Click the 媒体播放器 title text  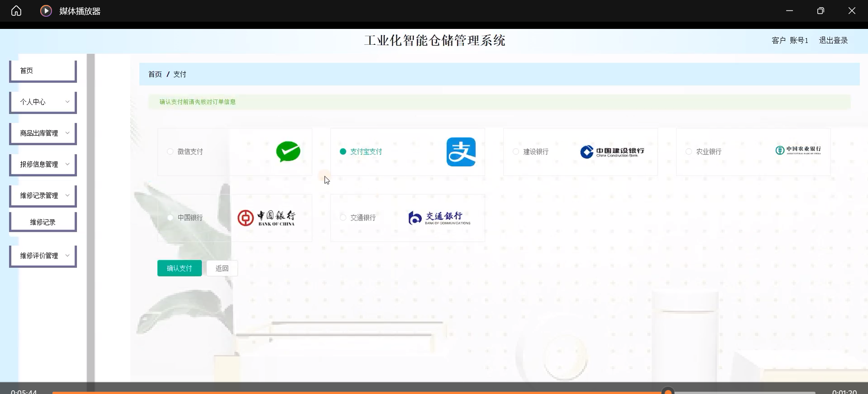(80, 11)
